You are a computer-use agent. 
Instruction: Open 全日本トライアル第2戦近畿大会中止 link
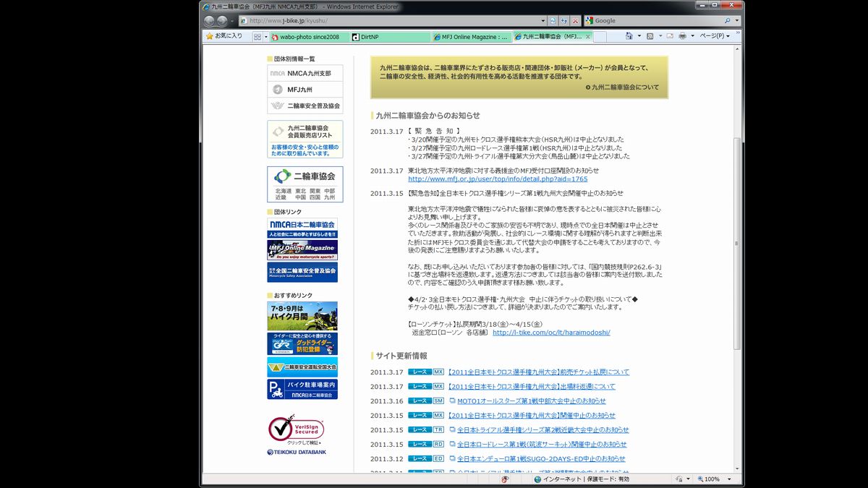click(542, 429)
